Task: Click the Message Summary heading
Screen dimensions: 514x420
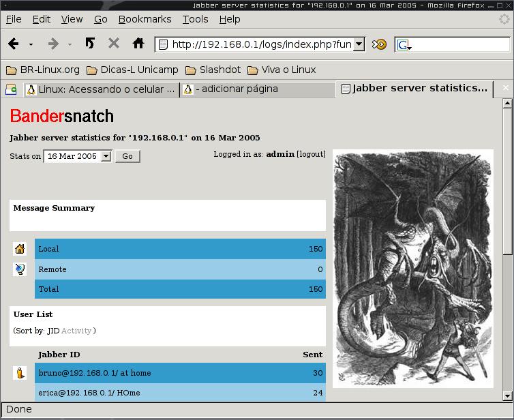Action: (x=54, y=208)
